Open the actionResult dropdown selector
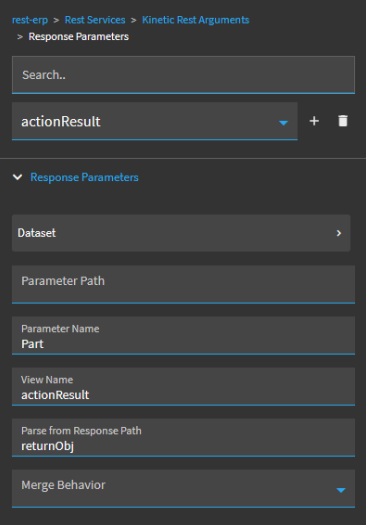This screenshot has width=366, height=525. 155,121
